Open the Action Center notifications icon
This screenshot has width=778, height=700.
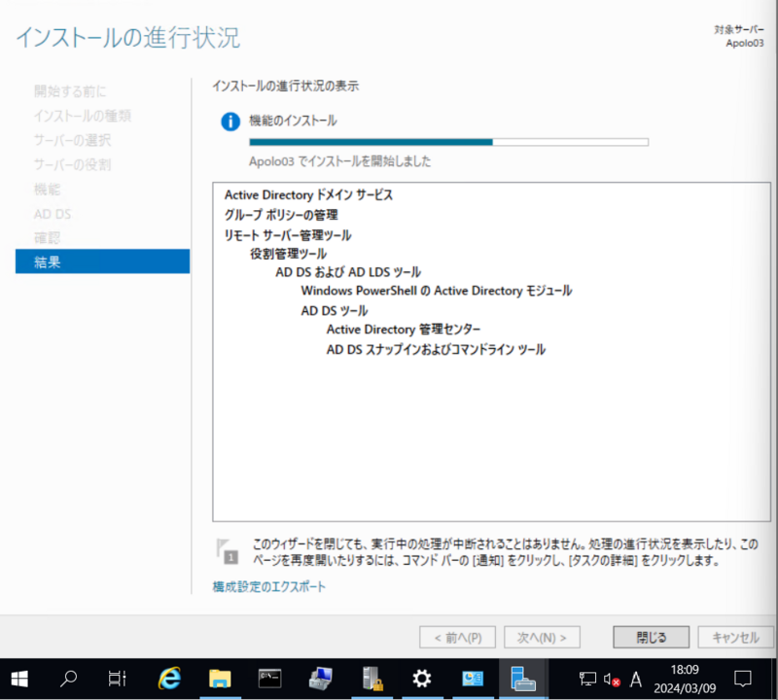click(x=743, y=679)
